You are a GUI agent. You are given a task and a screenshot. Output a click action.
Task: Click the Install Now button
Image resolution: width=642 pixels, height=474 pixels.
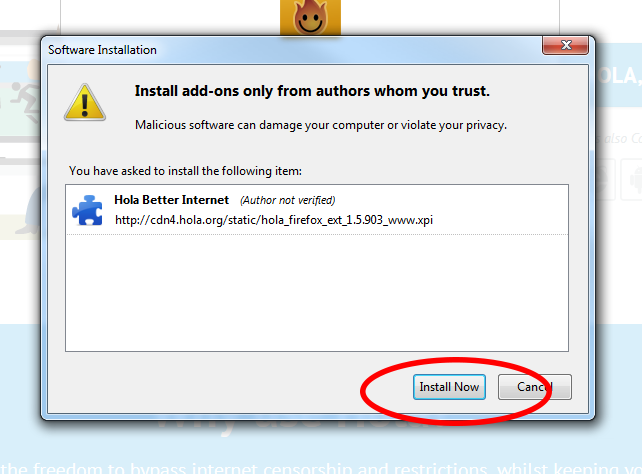(x=449, y=387)
